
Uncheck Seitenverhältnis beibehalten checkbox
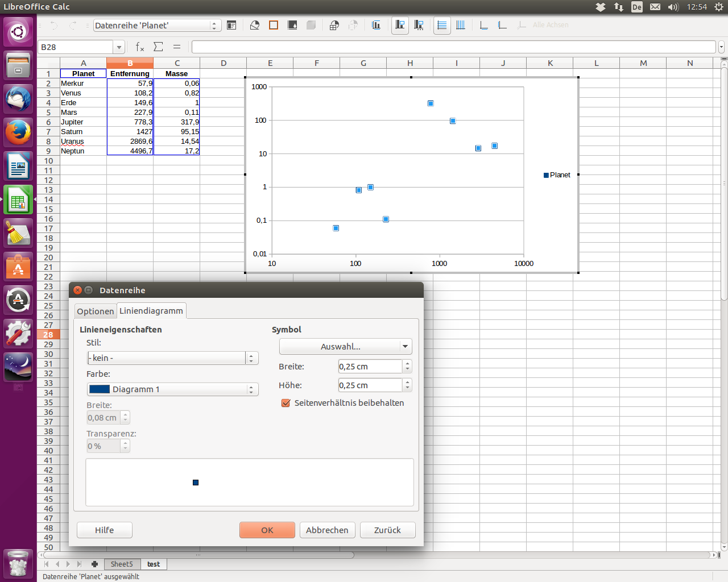pyautogui.click(x=286, y=403)
